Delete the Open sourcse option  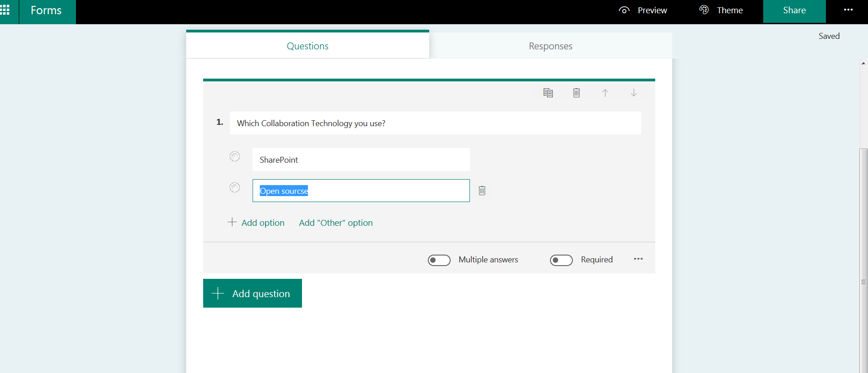(482, 191)
